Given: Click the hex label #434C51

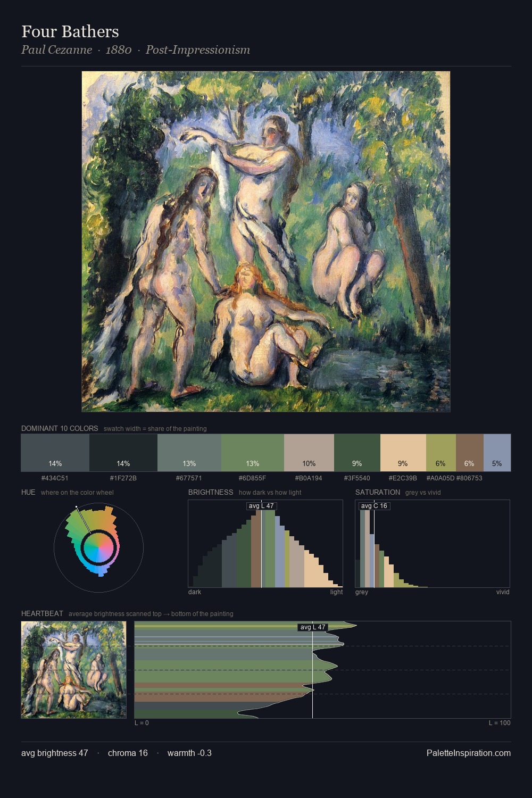Looking at the screenshot, I should coord(55,478).
